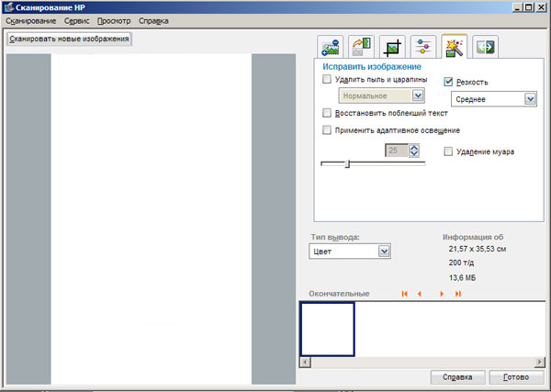Click the Справка button at bottom

tap(457, 377)
